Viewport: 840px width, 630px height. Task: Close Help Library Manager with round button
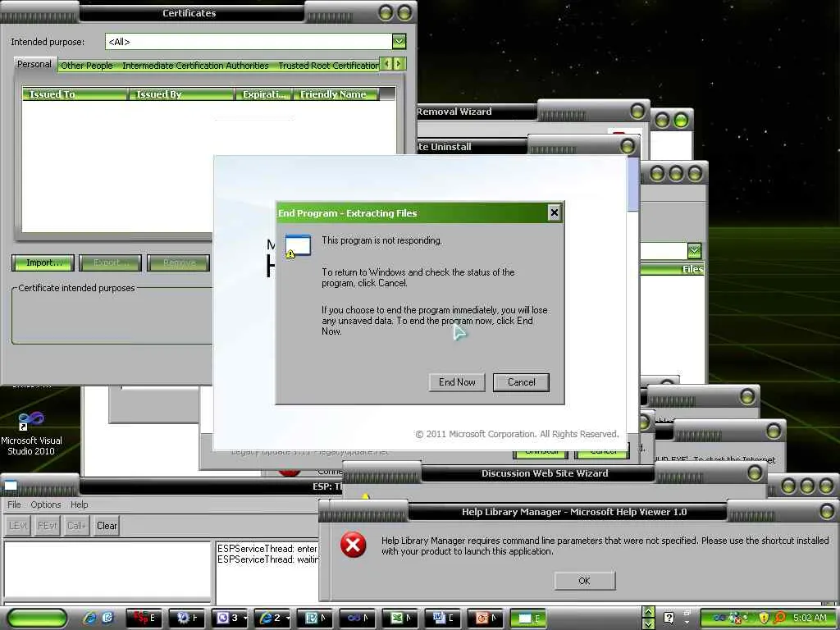click(x=827, y=511)
